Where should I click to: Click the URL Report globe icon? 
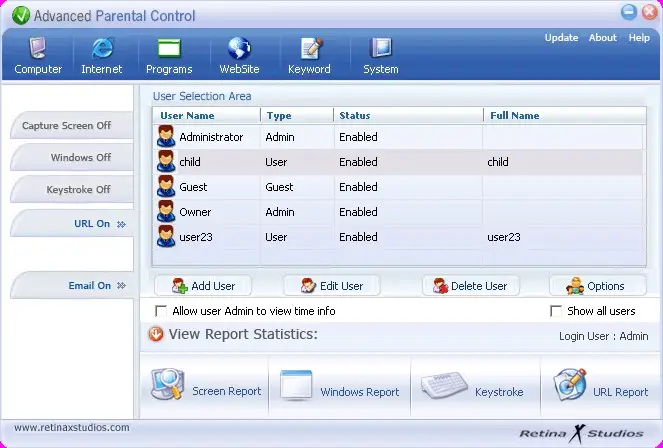click(x=570, y=384)
